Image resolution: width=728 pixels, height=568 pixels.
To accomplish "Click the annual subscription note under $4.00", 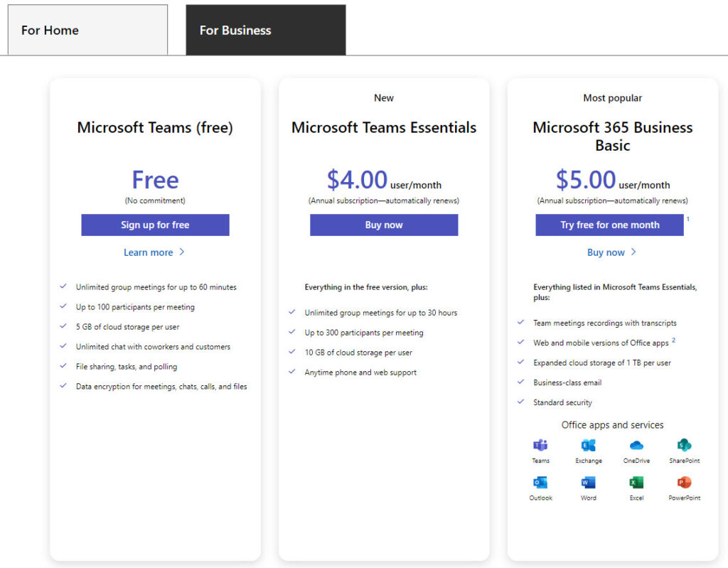I will (384, 200).
